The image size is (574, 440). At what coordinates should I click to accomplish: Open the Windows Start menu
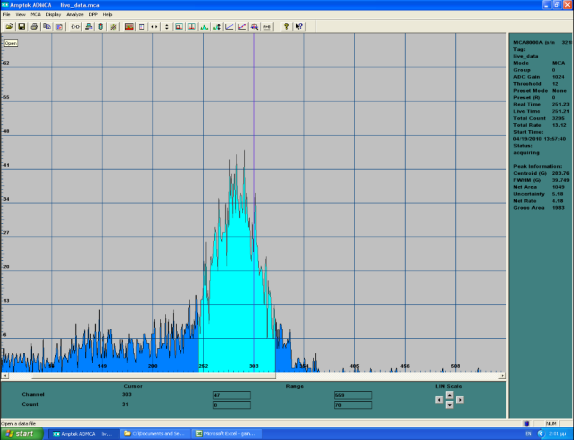point(22,434)
